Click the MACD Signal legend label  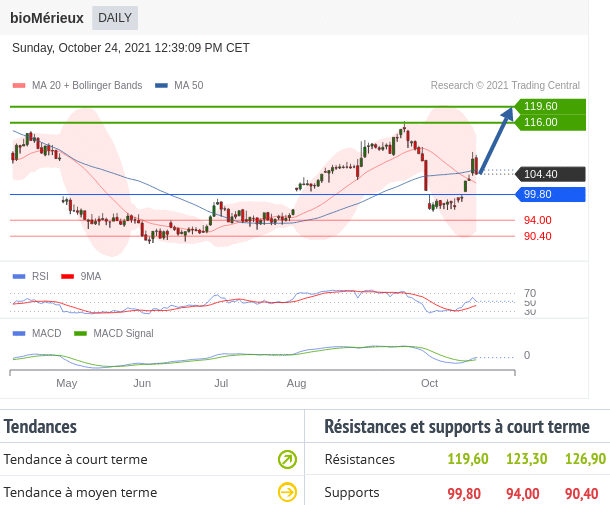point(123,333)
